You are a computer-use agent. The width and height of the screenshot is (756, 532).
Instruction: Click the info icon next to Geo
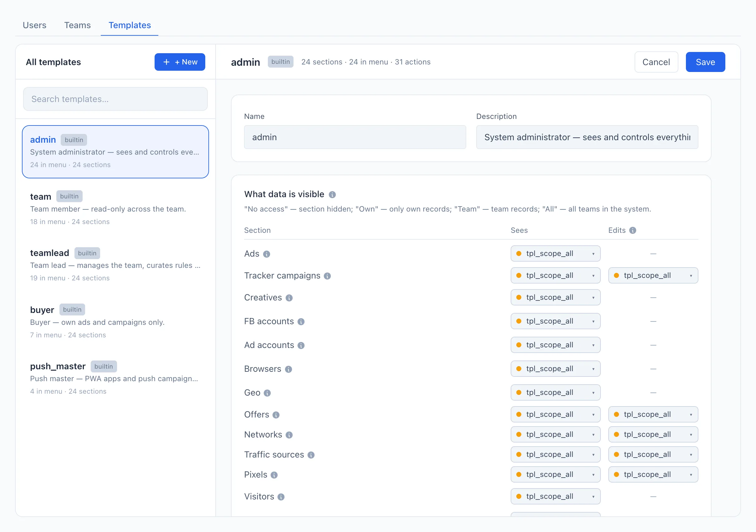pos(267,393)
